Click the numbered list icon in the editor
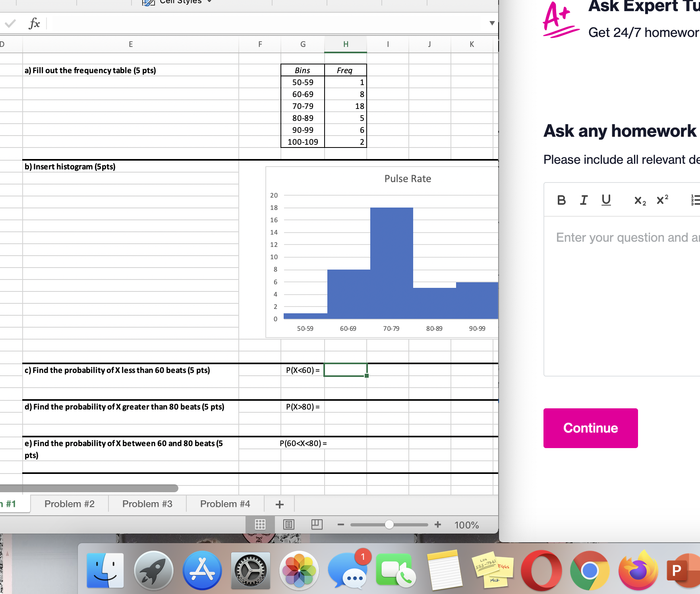Image resolution: width=700 pixels, height=594 pixels. click(x=695, y=200)
